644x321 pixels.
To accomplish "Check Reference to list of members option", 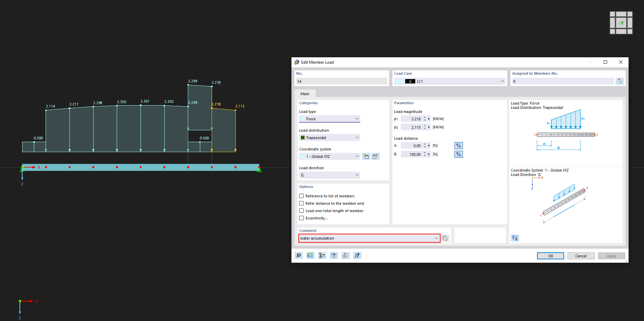I will click(x=301, y=196).
